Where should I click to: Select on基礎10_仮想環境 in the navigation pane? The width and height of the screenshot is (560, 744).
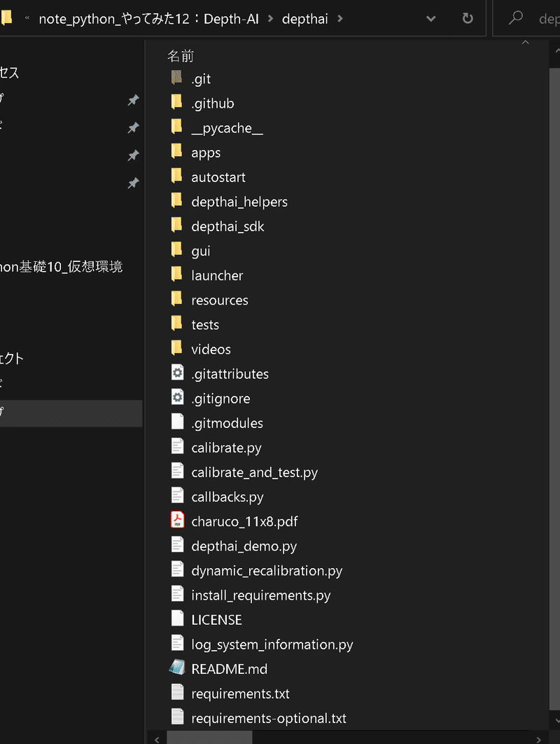coord(61,267)
